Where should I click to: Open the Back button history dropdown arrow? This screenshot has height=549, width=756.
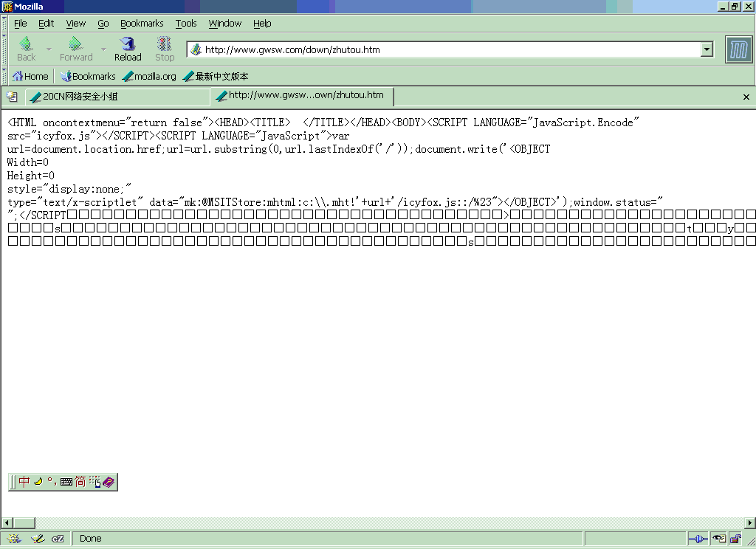click(x=49, y=49)
